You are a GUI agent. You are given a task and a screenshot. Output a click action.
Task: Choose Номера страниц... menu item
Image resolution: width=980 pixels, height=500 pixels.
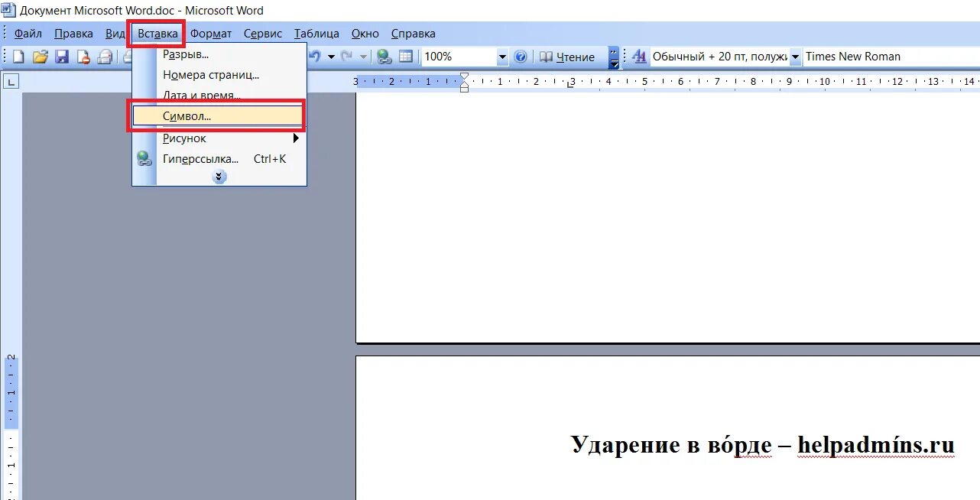219,75
